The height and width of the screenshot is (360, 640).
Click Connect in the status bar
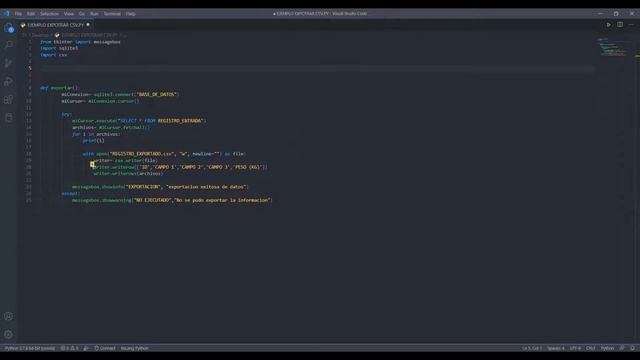coord(105,348)
